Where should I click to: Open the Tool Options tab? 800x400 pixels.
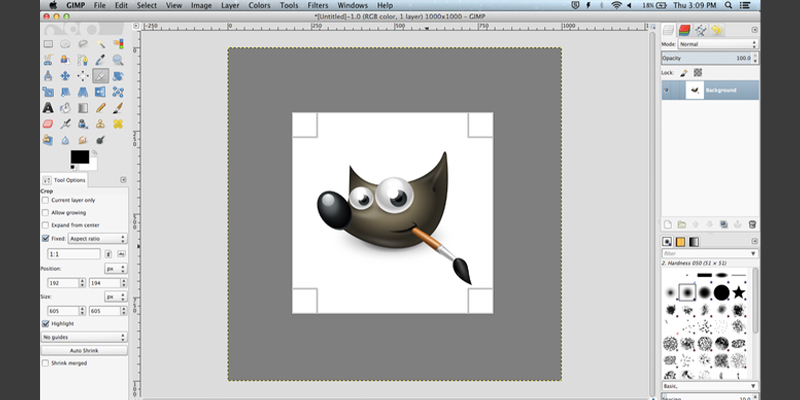[64, 180]
